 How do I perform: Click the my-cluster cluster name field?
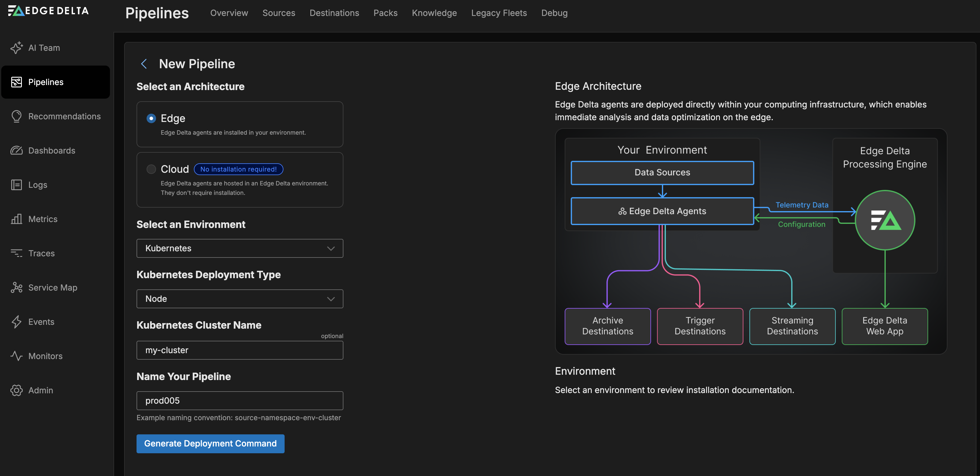pos(240,350)
